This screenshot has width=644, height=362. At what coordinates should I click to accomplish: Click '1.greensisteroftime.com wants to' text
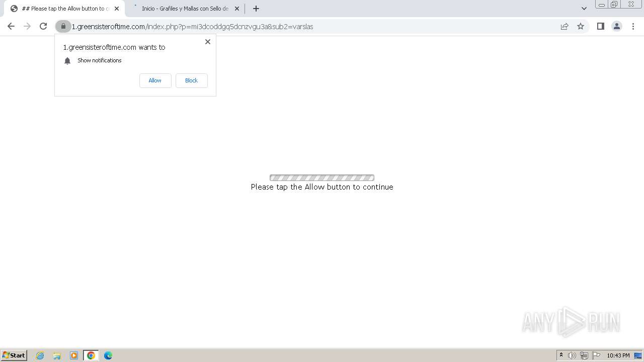point(114,47)
